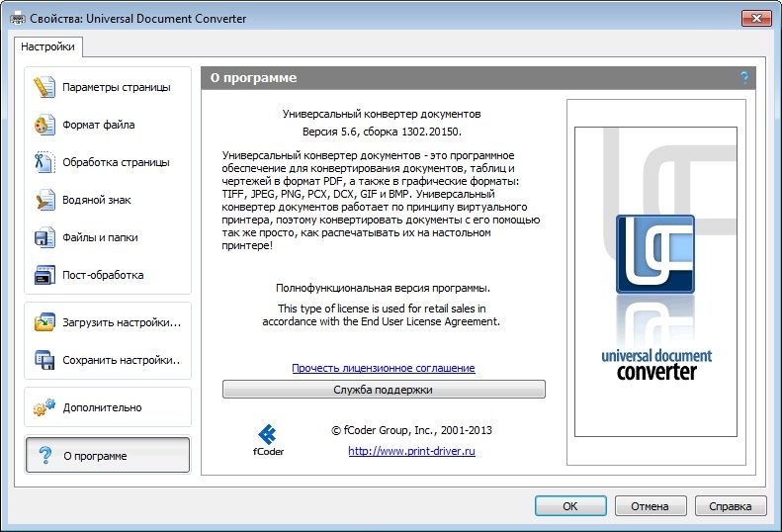Click the fCoder Group copyright text
Screen dimensions: 782x532
(411, 430)
